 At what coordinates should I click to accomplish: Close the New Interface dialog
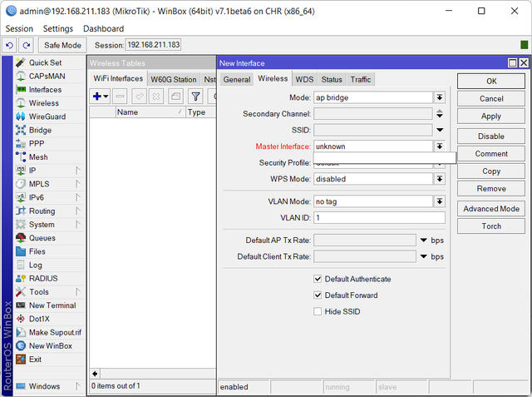[x=524, y=62]
